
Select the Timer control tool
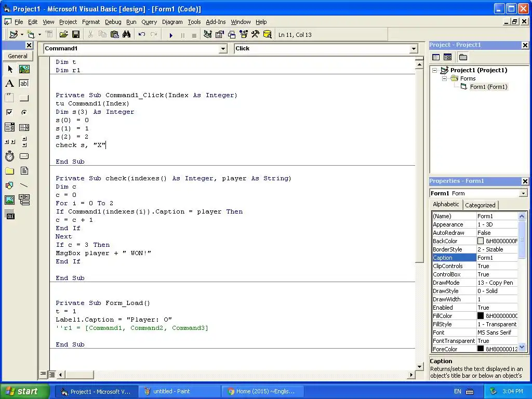point(10,156)
